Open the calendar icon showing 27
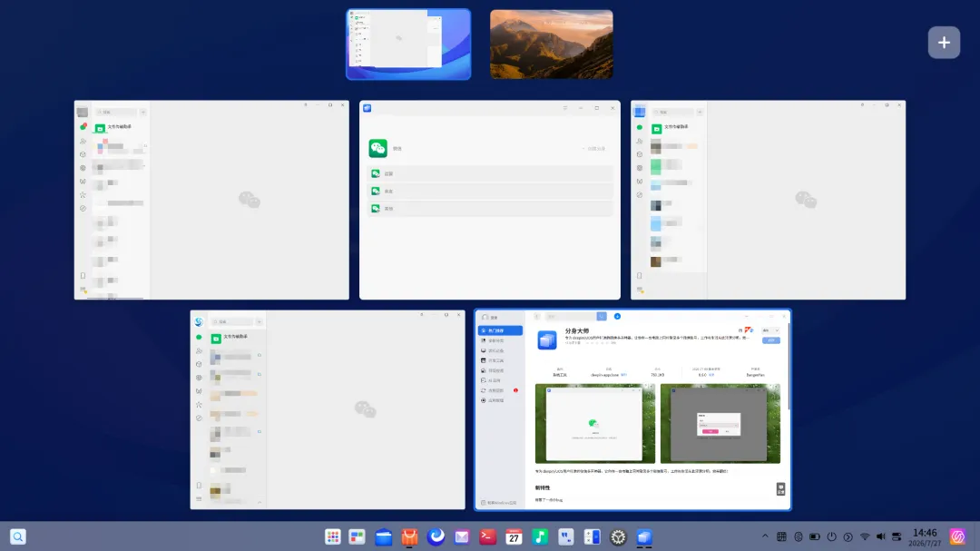This screenshot has width=980, height=551. pyautogui.click(x=514, y=536)
